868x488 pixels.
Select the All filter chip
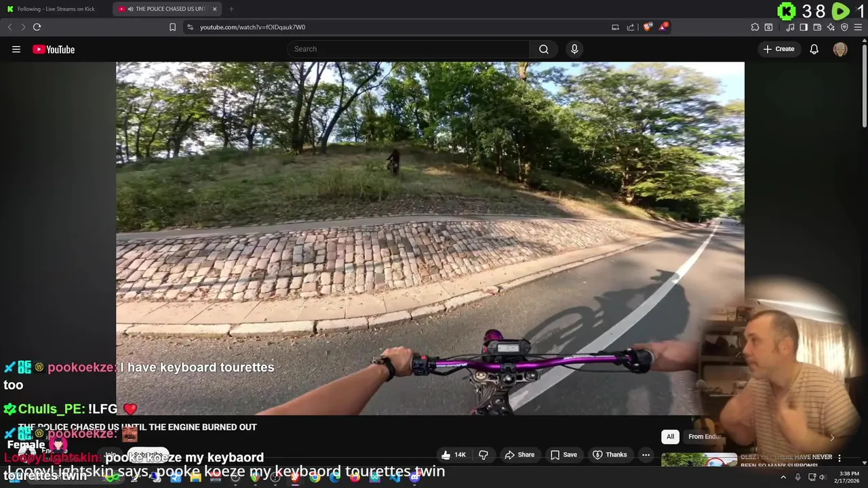670,436
